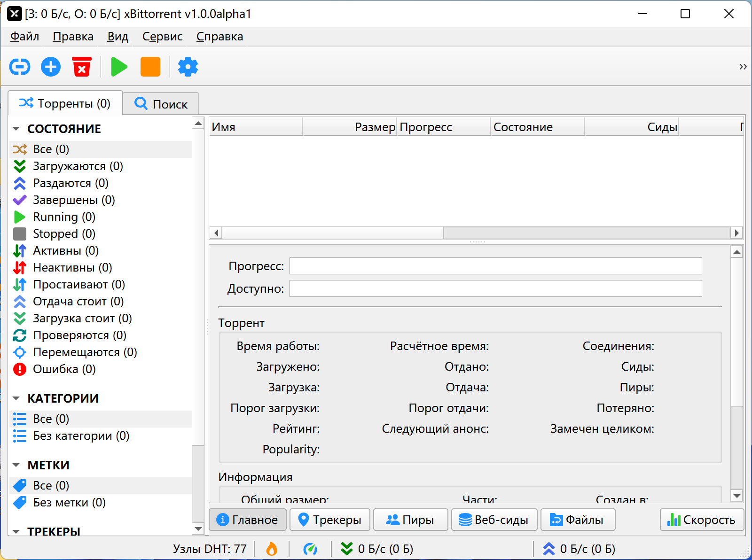Select the Раздаются (0) filter
The image size is (752, 560).
pyautogui.click(x=101, y=183)
